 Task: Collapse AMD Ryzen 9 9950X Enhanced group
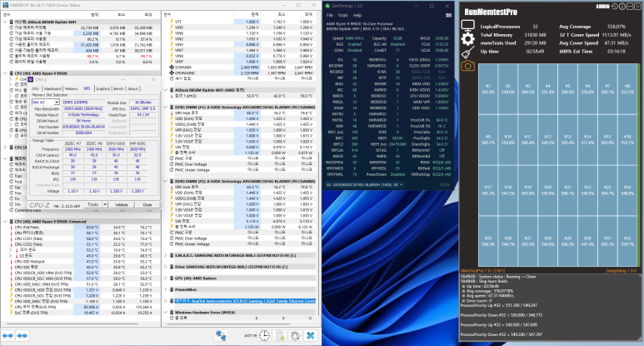click(x=5, y=222)
